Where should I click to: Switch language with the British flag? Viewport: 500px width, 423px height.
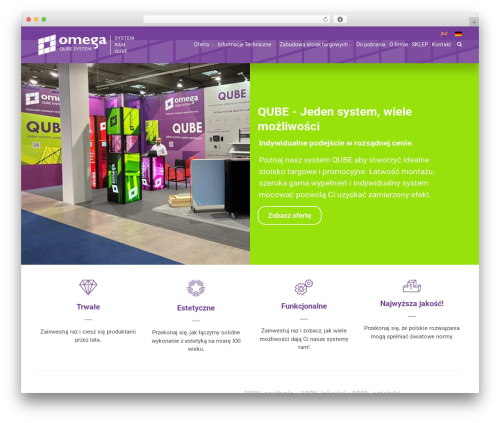click(x=444, y=34)
